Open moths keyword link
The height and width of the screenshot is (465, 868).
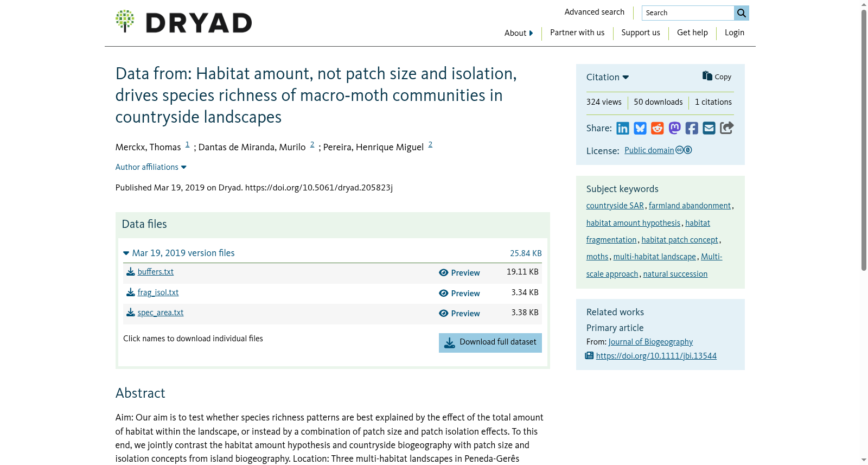coord(597,257)
